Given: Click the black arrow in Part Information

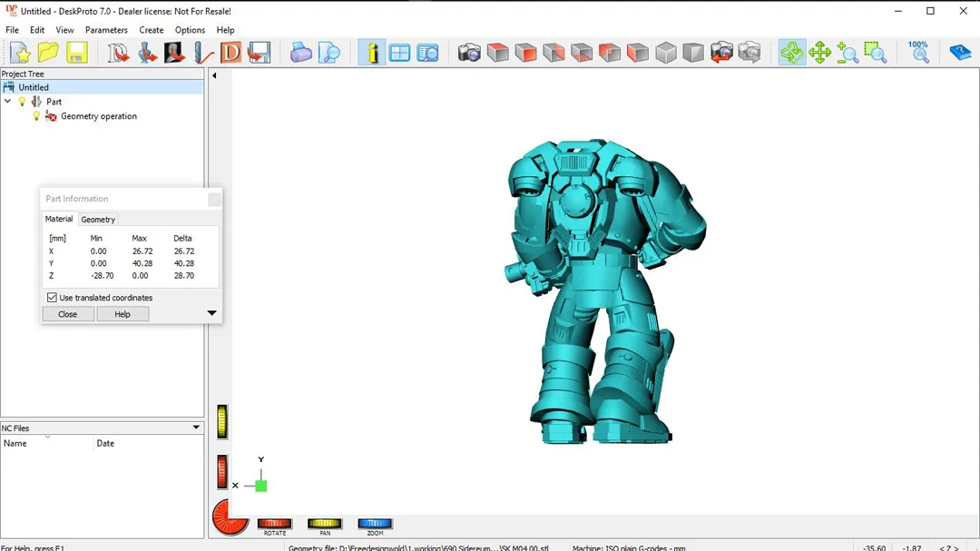Looking at the screenshot, I should 211,312.
